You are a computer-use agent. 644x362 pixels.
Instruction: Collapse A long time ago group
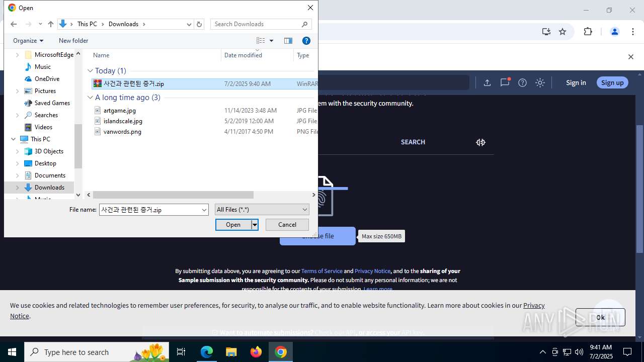pos(90,98)
